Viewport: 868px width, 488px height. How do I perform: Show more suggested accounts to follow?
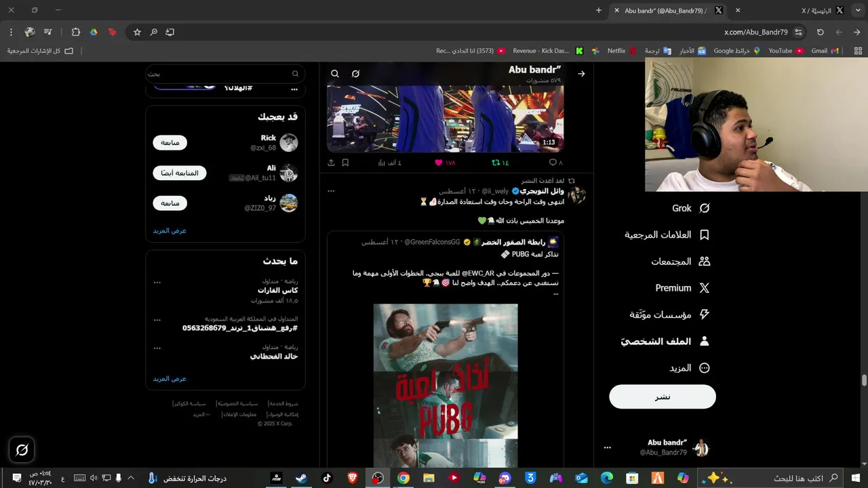pyautogui.click(x=170, y=230)
